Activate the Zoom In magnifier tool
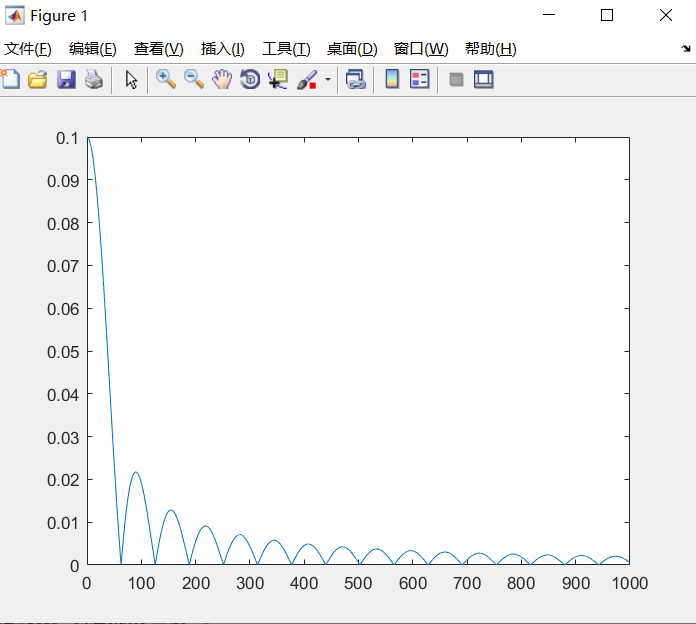The image size is (696, 624). coord(166,80)
